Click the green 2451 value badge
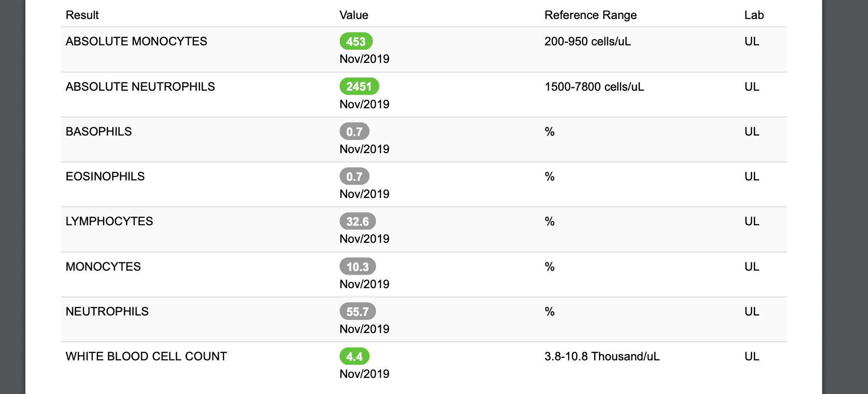This screenshot has width=868, height=394. pos(359,86)
